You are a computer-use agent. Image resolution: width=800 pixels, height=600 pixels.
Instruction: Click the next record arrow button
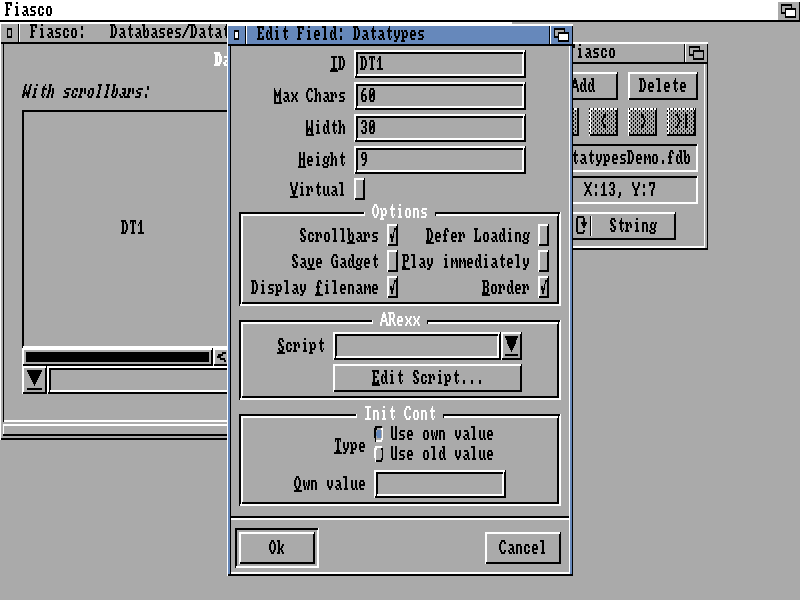click(643, 122)
